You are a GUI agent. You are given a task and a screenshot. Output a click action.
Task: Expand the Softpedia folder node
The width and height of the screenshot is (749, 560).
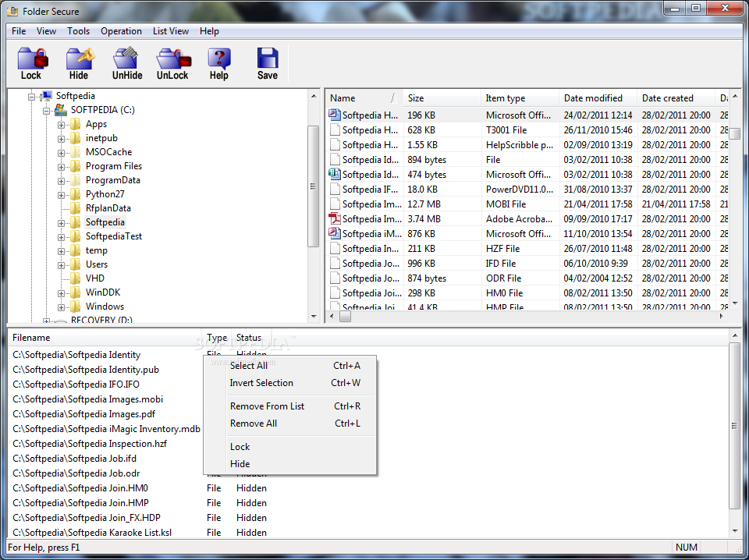[x=61, y=223]
